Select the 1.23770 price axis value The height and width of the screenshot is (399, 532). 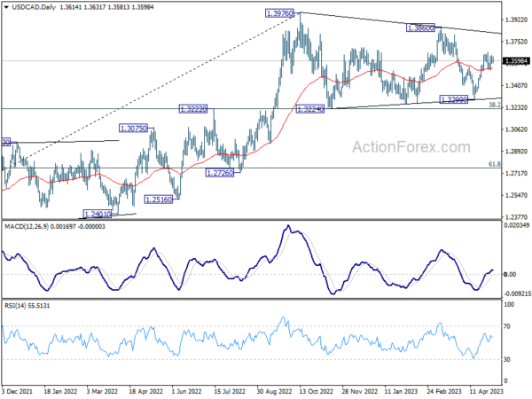tap(517, 217)
